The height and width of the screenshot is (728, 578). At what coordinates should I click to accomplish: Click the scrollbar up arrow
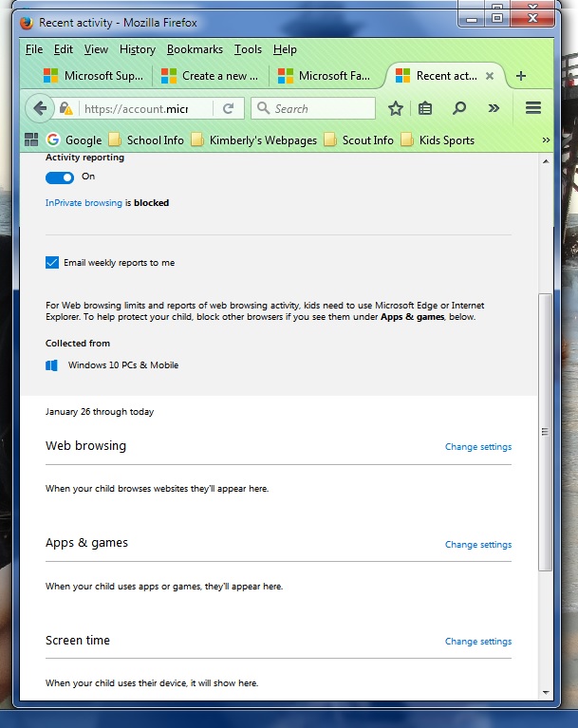click(546, 161)
